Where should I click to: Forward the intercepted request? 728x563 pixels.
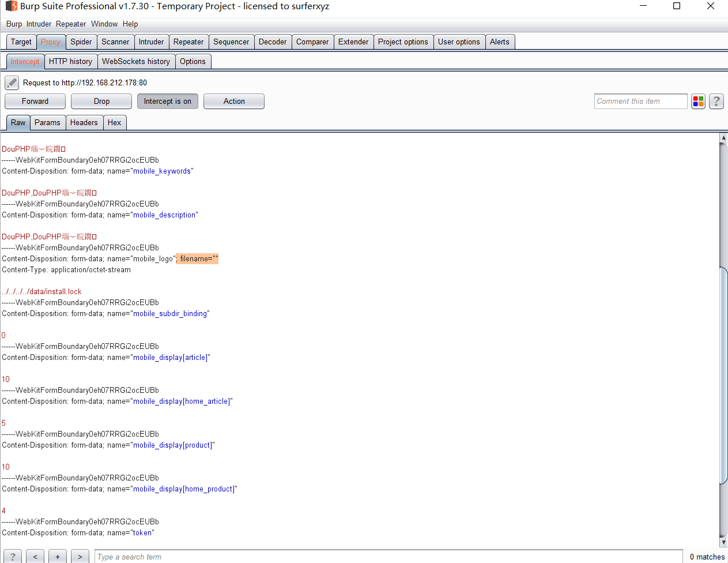coord(35,101)
